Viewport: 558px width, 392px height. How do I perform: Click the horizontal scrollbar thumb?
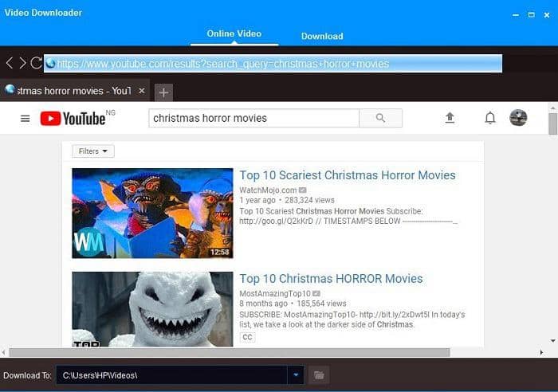click(230, 352)
